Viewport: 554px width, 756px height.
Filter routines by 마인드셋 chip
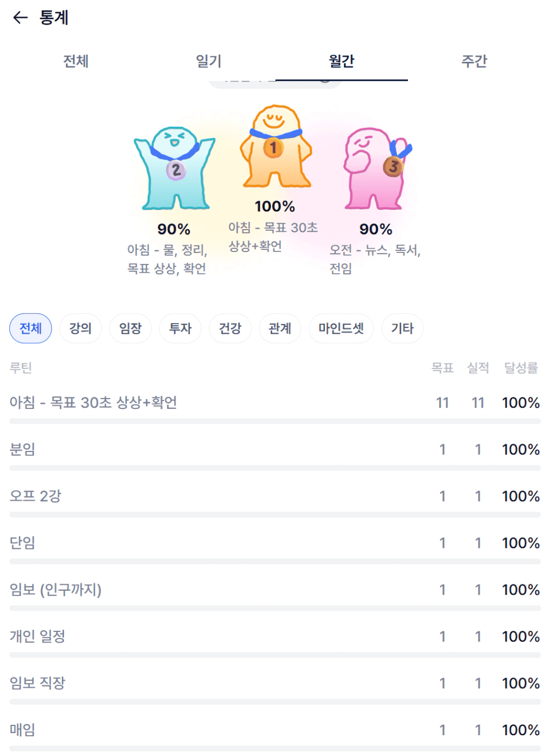(341, 329)
